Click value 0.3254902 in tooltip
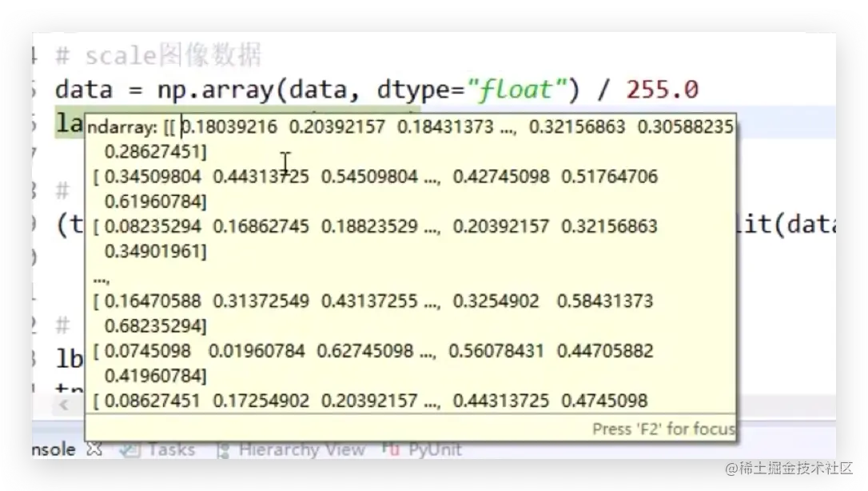The image size is (868, 491). point(496,301)
